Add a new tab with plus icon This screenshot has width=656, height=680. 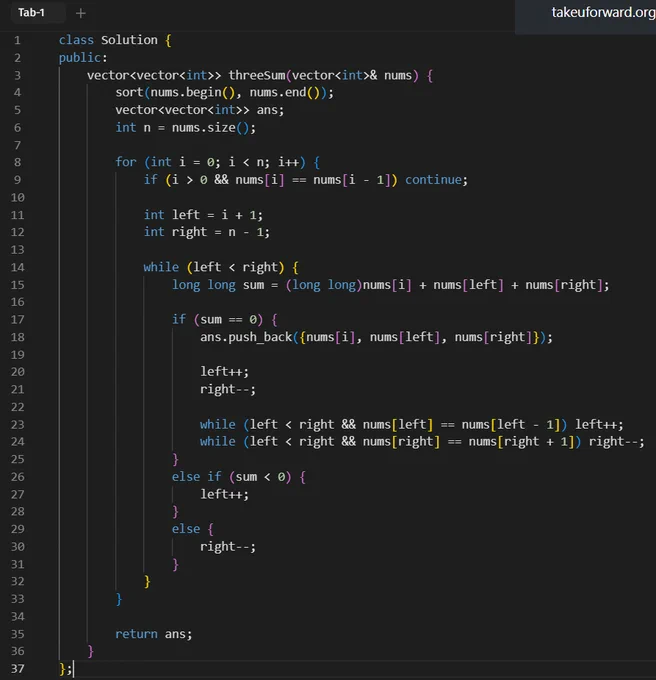point(81,13)
